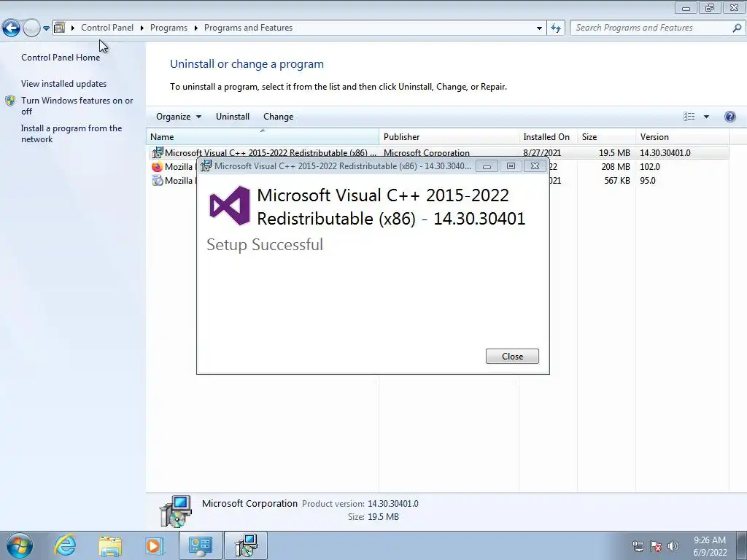
Task: Open Windows Media Player from taskbar
Action: (154, 545)
